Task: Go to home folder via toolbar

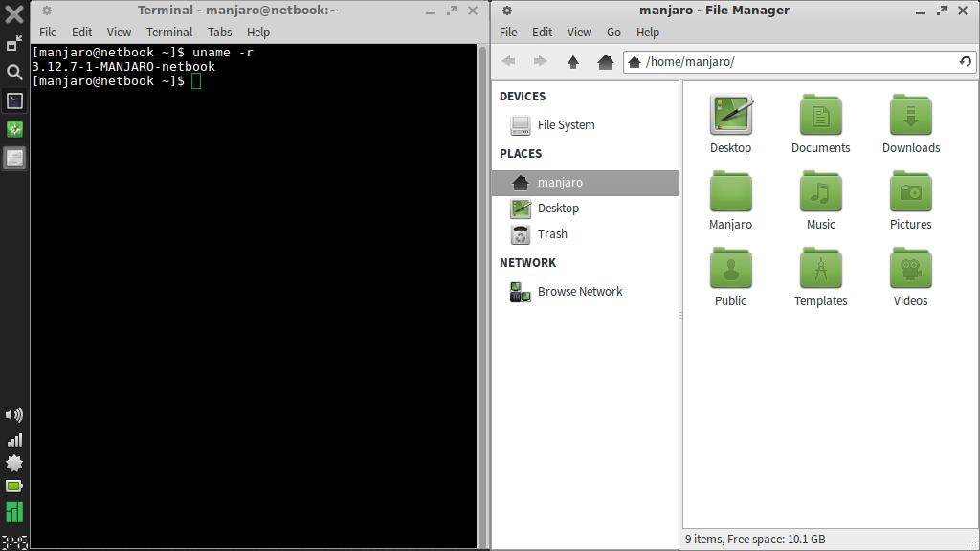Action: [605, 61]
